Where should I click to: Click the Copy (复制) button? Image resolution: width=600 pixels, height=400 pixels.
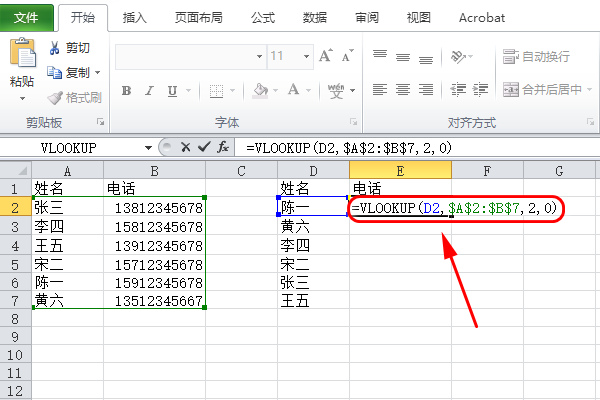[76, 72]
